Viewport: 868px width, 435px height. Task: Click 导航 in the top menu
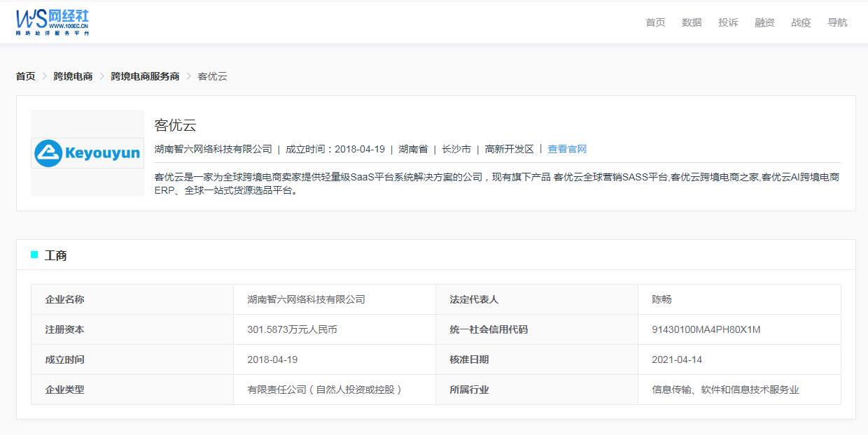click(x=837, y=22)
